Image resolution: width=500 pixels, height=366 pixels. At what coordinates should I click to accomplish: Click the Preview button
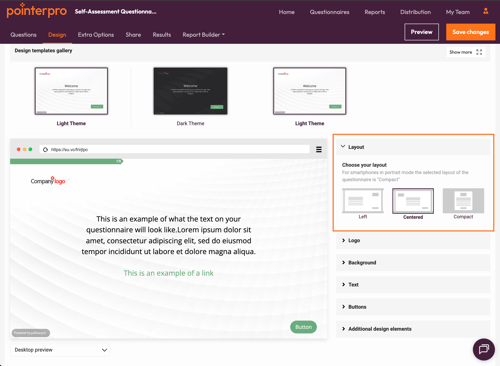click(421, 32)
